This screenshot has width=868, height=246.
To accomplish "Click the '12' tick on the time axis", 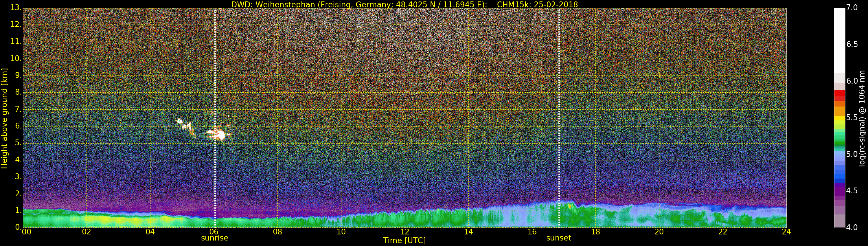I will click(x=405, y=232).
